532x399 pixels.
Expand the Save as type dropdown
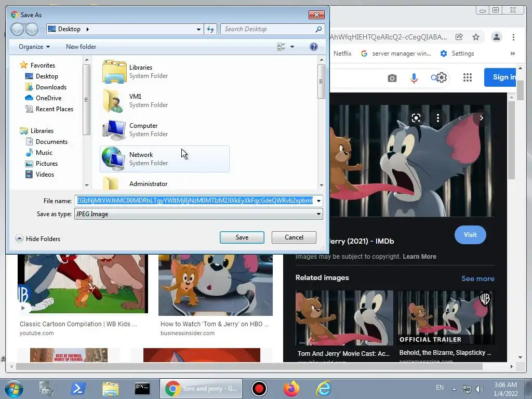(x=318, y=214)
